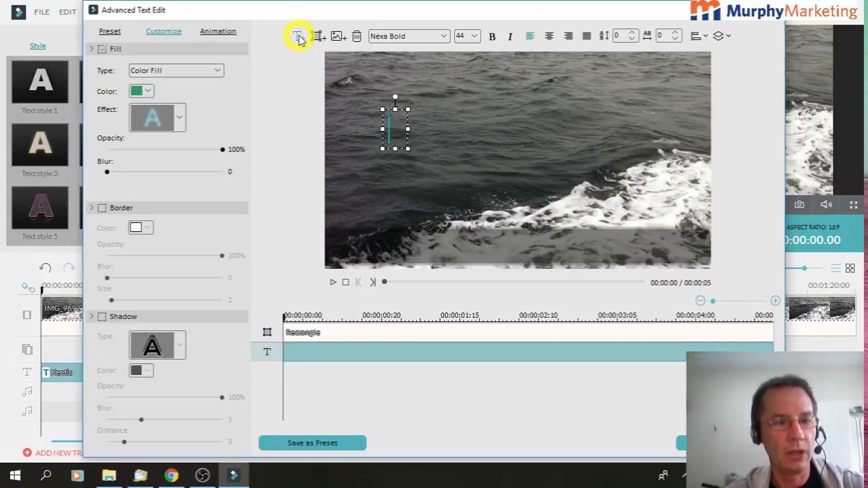The image size is (868, 488).
Task: Click the Delete trash icon in toolbar
Action: (357, 36)
